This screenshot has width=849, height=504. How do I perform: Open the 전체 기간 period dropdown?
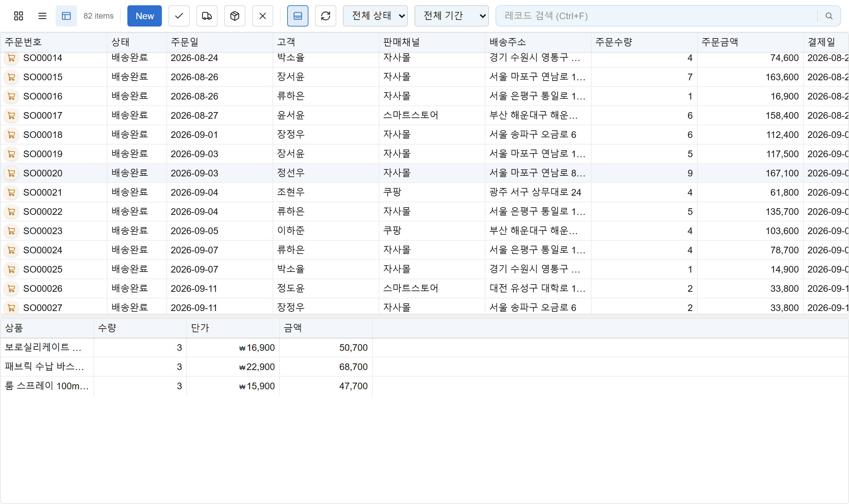[x=451, y=16]
